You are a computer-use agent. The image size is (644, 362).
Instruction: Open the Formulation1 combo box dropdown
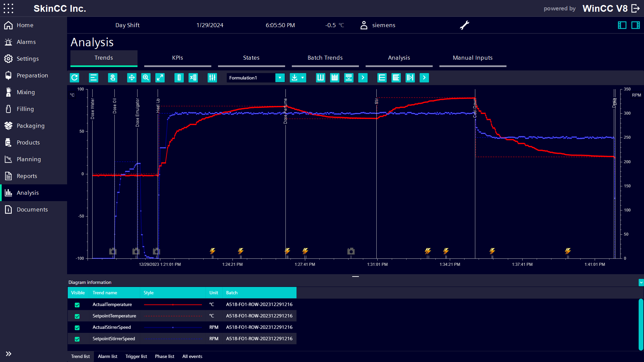pos(280,78)
